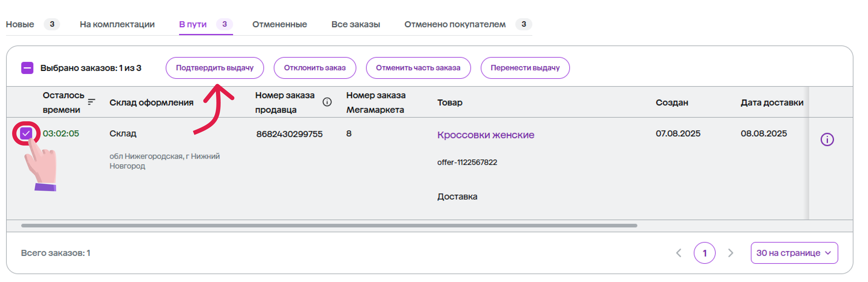Image resolution: width=868 pixels, height=282 pixels.
Task: Click the offer-1122567822 text
Action: coord(467,162)
